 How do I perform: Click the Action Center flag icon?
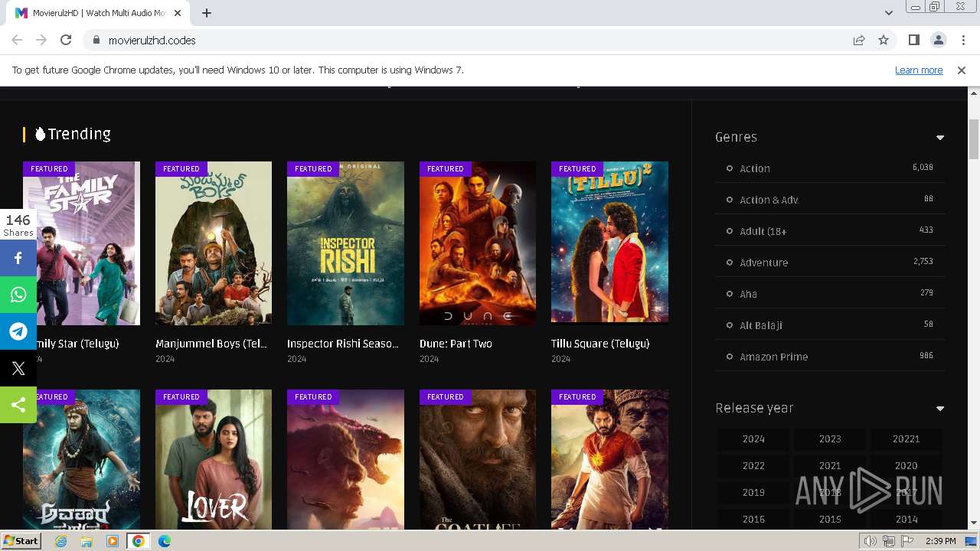click(x=907, y=541)
